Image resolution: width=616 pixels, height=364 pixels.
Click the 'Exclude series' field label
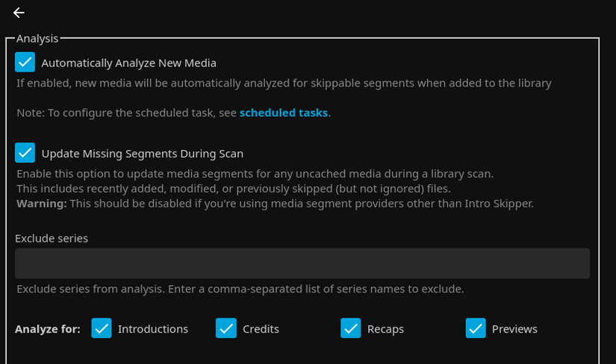click(52, 239)
